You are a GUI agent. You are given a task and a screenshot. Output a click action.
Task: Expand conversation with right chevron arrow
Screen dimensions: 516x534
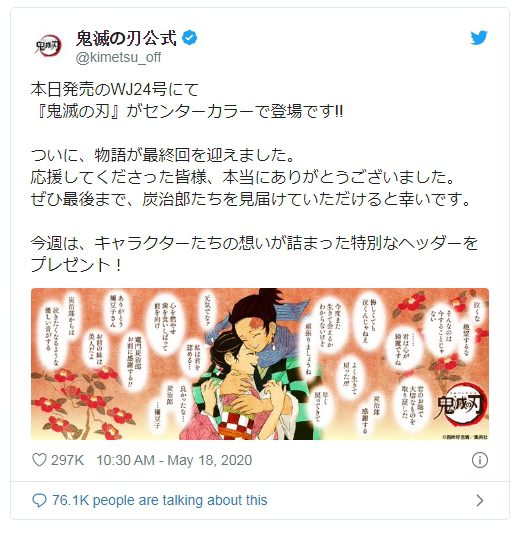point(480,501)
